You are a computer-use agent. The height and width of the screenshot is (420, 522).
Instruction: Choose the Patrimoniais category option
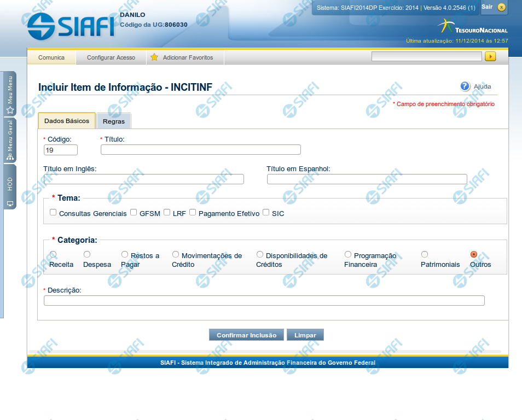tap(425, 254)
